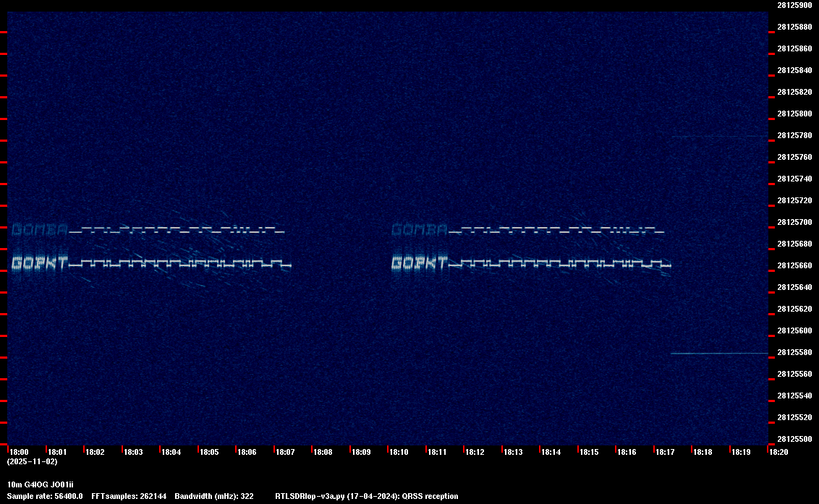Click the 28125660 frequency label
Viewport: 819px width, 504px height.
click(794, 265)
